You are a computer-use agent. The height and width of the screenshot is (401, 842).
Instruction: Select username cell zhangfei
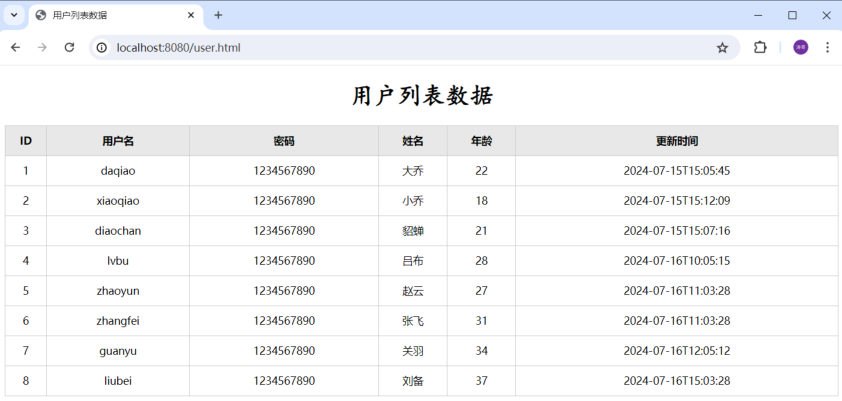click(x=118, y=321)
